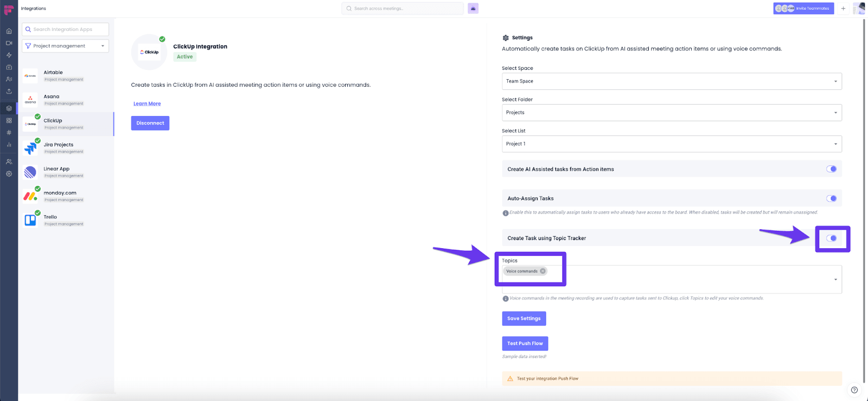
Task: Click the ClickUp Integration heading
Action: tap(200, 47)
